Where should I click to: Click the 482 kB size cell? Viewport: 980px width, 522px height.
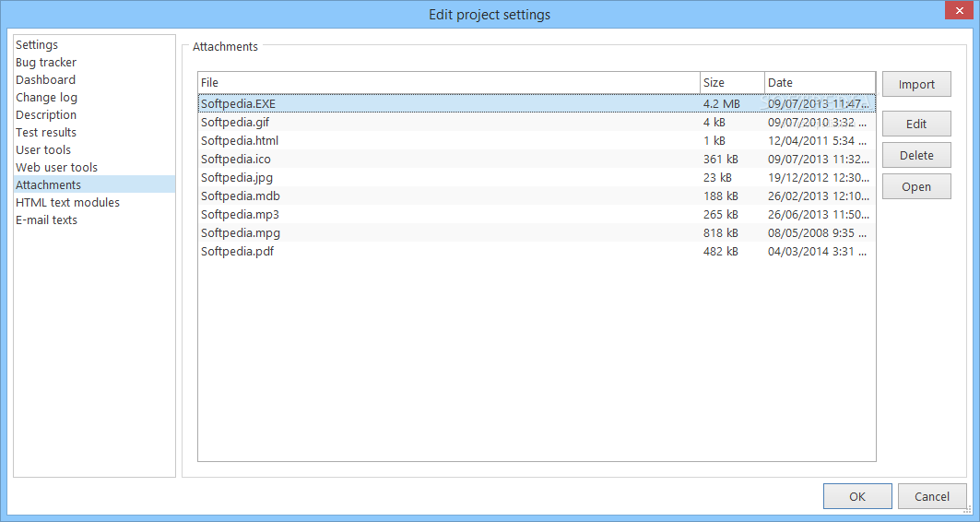coord(721,251)
